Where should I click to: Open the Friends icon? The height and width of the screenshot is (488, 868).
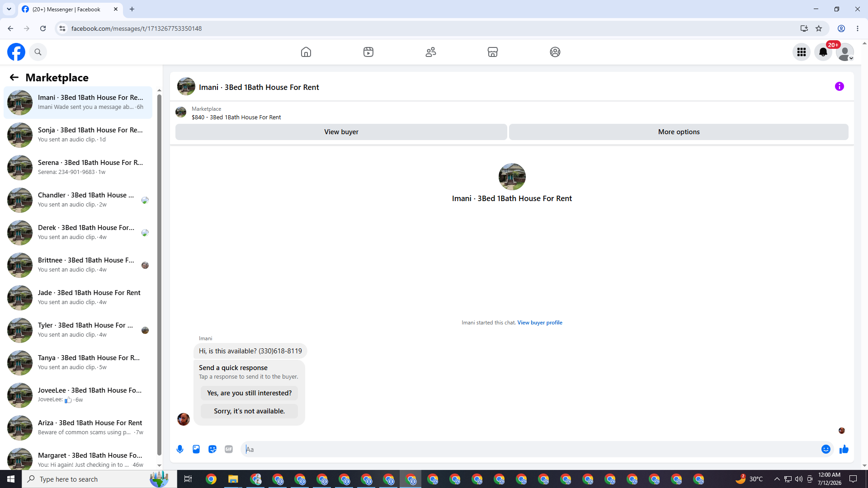tap(431, 52)
